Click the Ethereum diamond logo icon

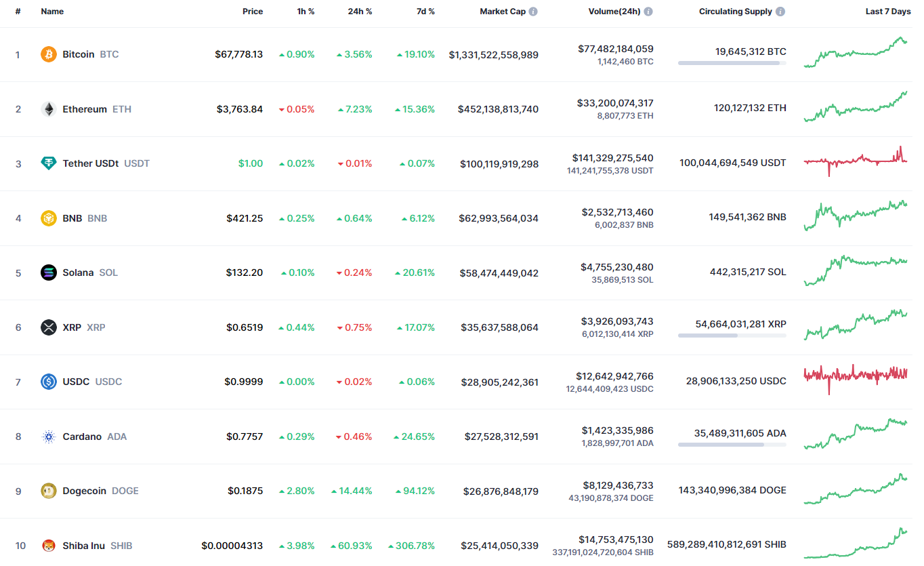48,109
